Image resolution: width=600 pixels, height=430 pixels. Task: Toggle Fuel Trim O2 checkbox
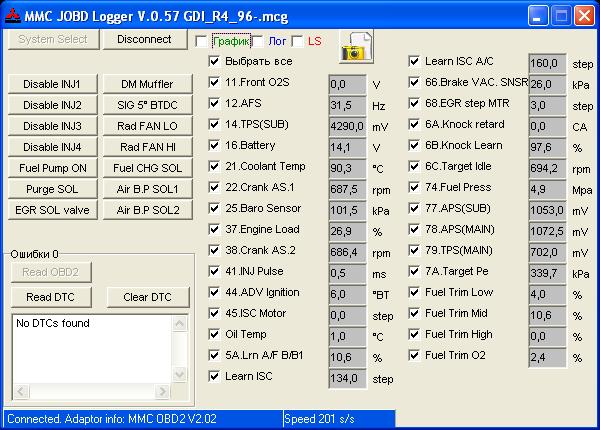coord(414,356)
